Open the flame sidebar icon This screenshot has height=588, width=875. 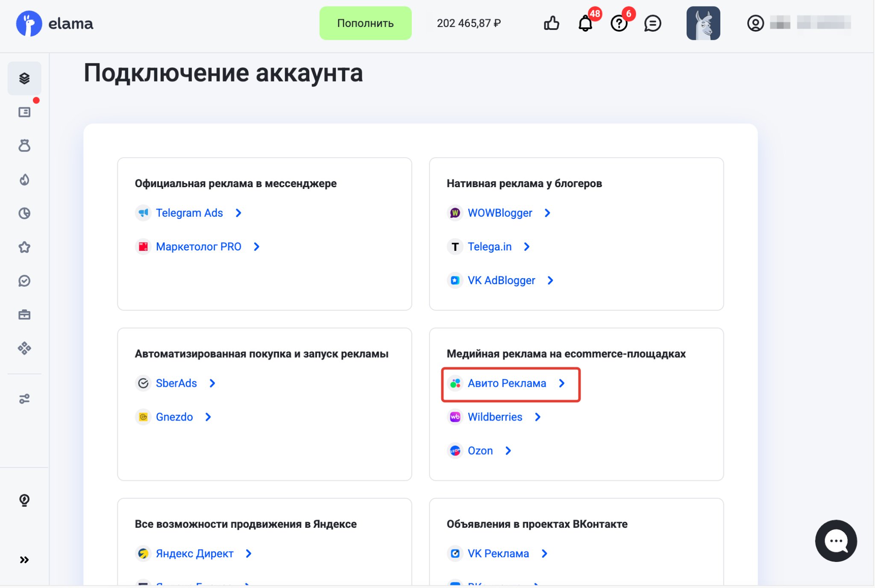tap(24, 179)
